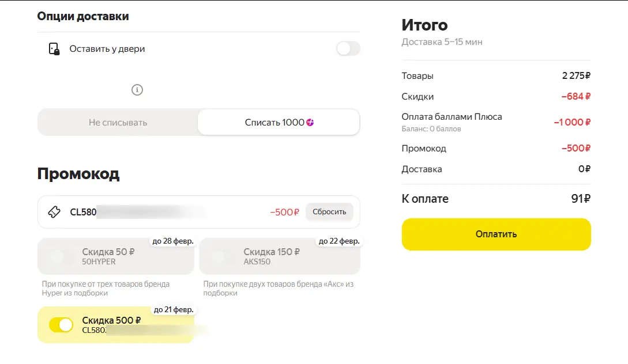Click the 'Оплата баллами Плюса' row
628x364 pixels.
[x=496, y=122]
